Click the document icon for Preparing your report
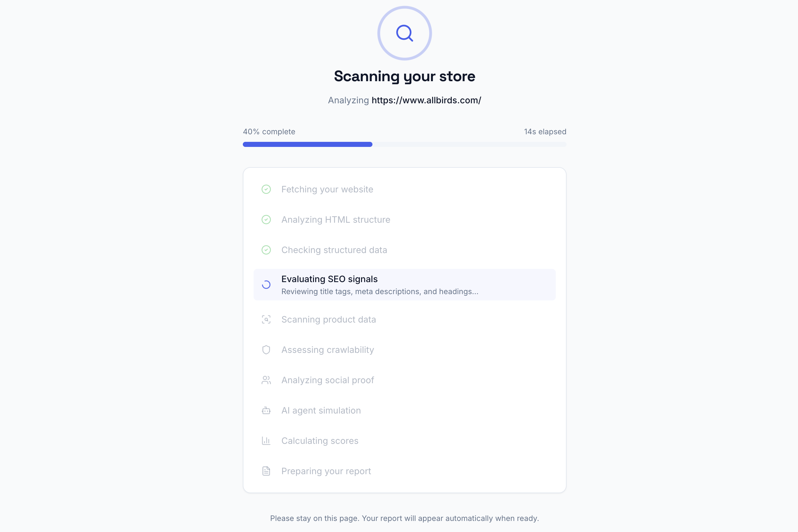Screen dimensions: 798x532 click(x=266, y=471)
